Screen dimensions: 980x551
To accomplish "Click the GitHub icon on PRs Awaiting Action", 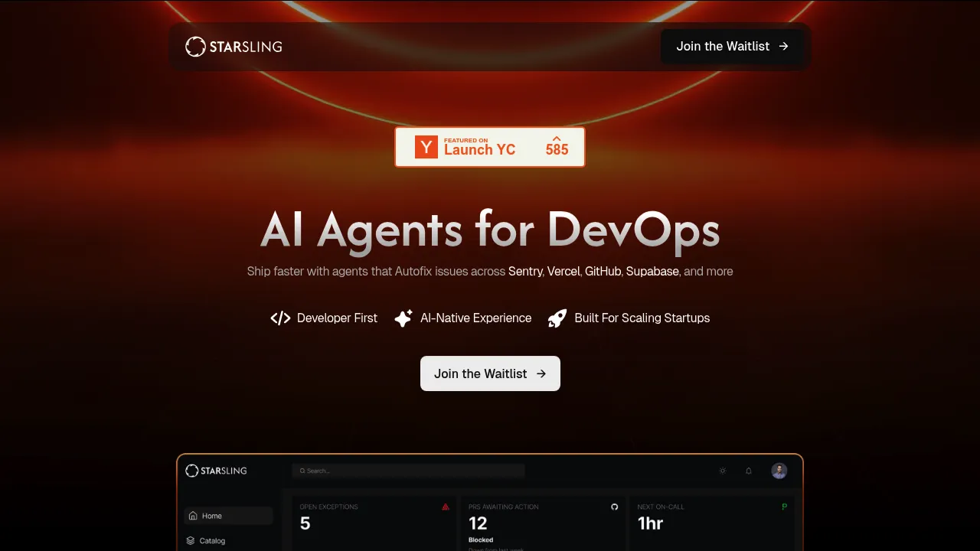I will click(614, 507).
